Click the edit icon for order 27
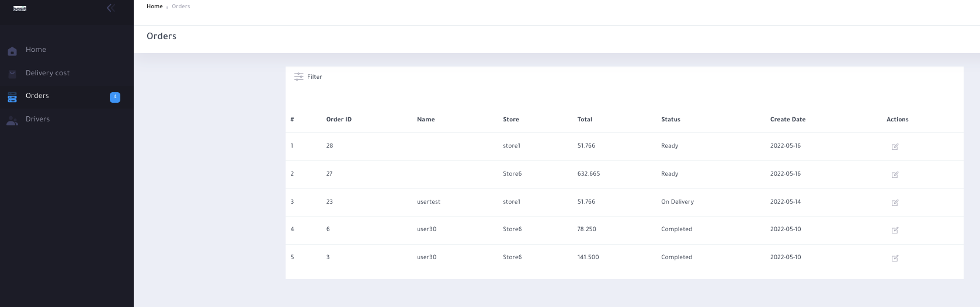 [x=895, y=175]
